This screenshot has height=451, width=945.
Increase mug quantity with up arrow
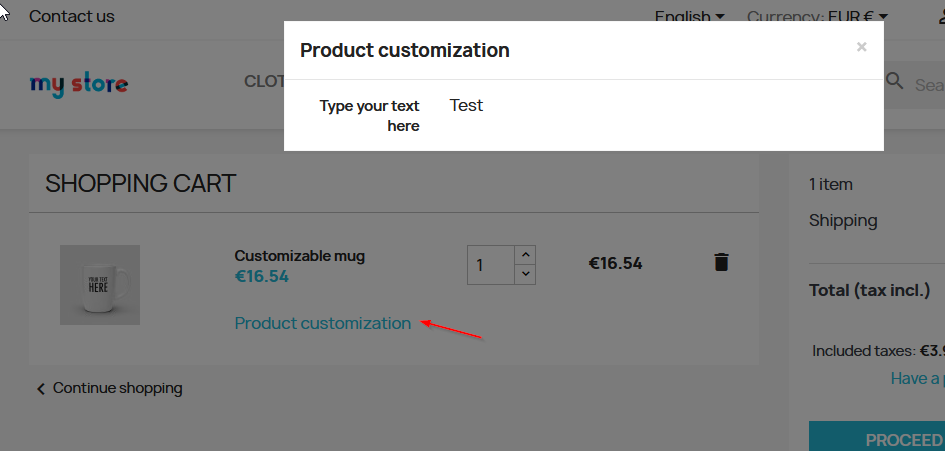coord(526,254)
